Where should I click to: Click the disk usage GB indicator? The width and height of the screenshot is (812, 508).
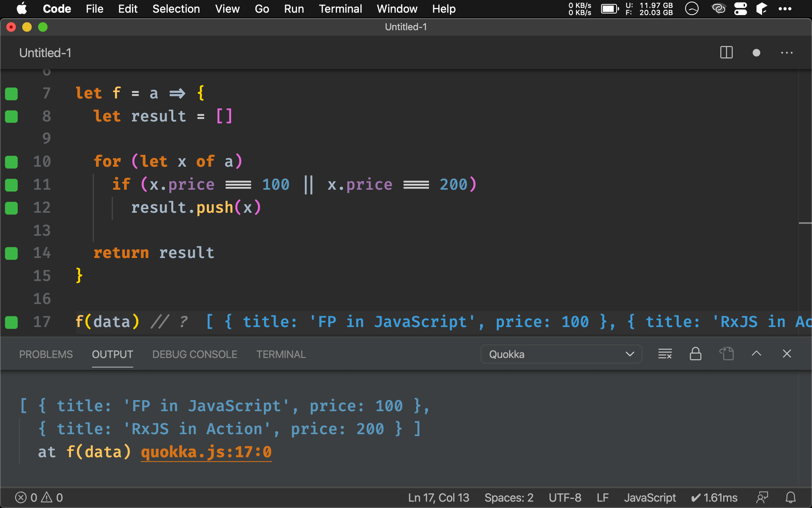[x=649, y=9]
